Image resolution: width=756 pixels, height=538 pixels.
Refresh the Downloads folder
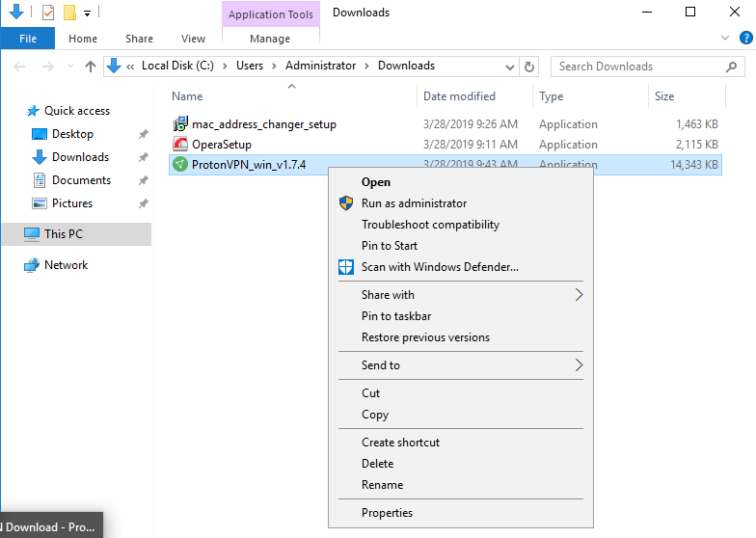pos(528,67)
